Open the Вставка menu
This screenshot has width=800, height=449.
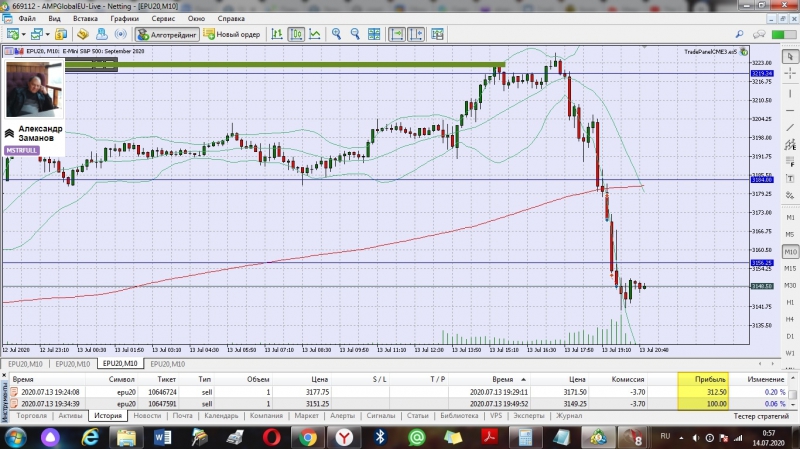tap(85, 18)
